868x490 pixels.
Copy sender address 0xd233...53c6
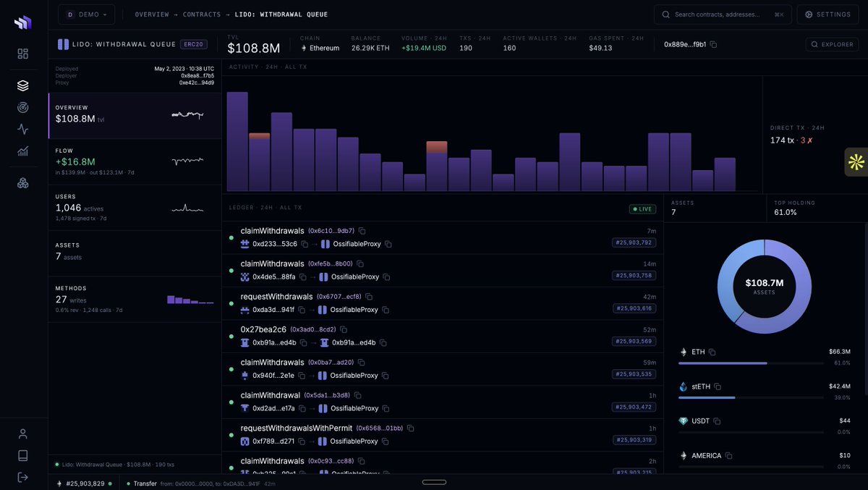coord(305,244)
